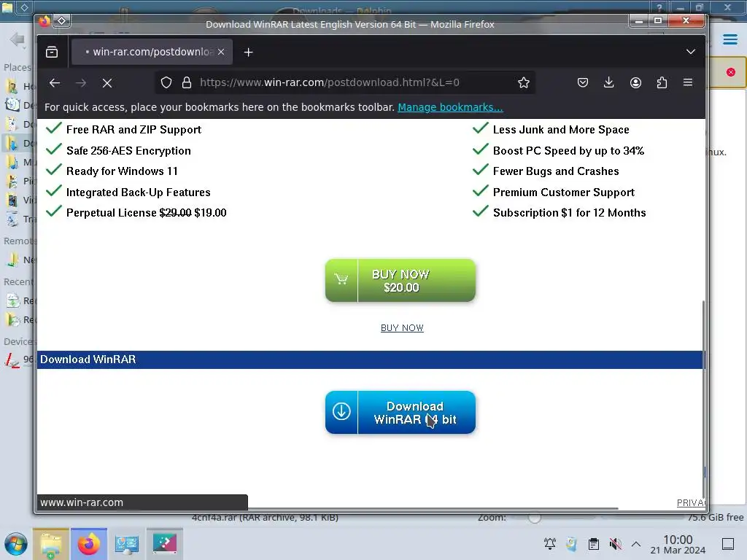
Task: Stop loading the current page
Action: click(107, 83)
